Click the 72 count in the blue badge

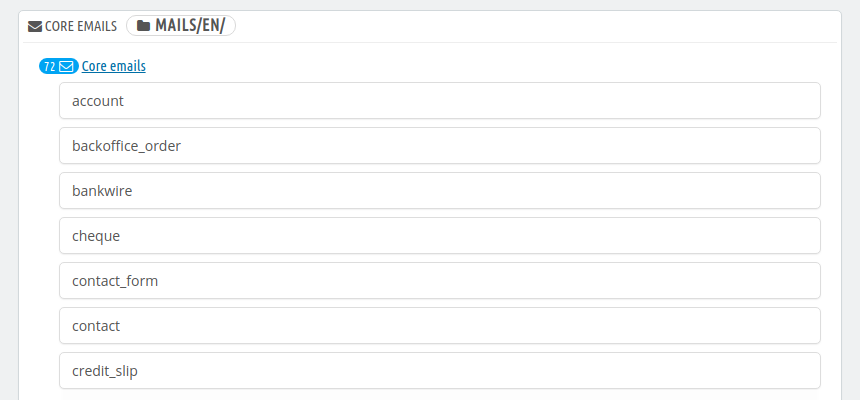coord(49,66)
